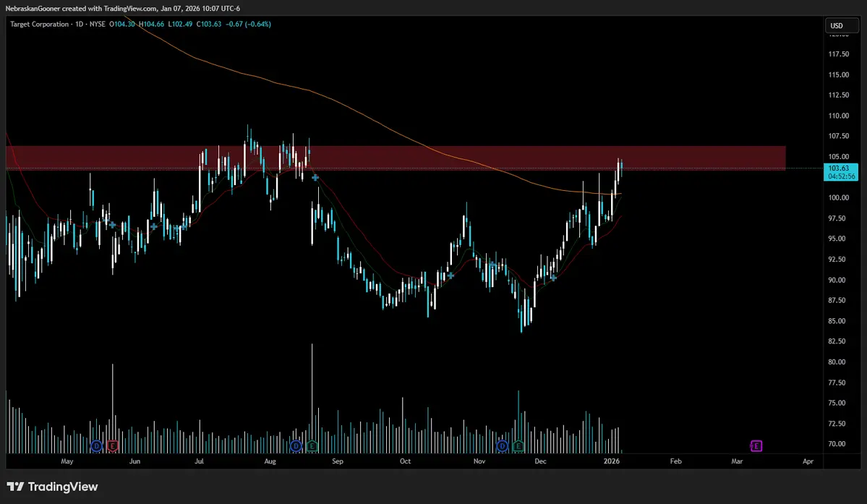Click the 2026 label on time axis
This screenshot has height=504, width=867.
click(x=612, y=461)
